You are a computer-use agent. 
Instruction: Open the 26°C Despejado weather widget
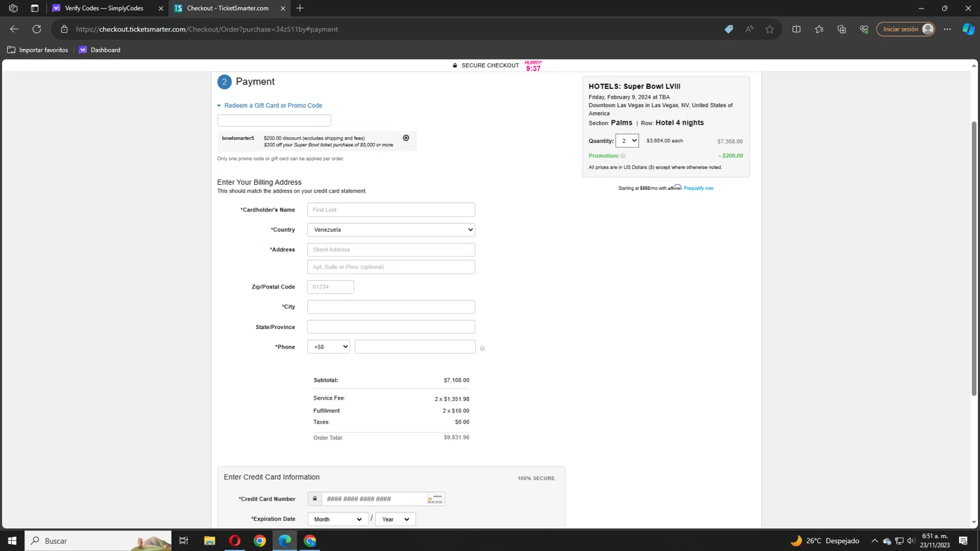click(825, 541)
